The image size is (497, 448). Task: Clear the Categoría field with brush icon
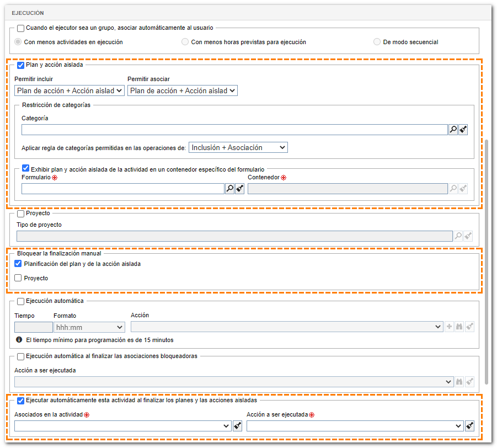(x=463, y=129)
